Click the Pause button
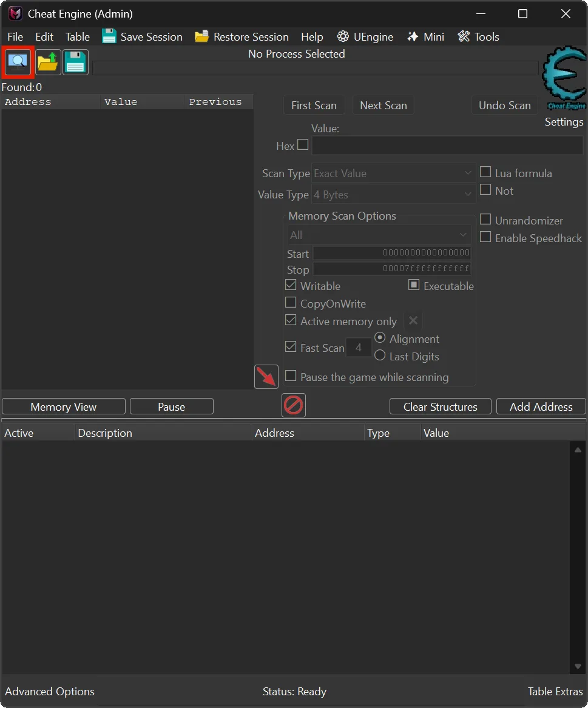Viewport: 588px width, 708px height. click(x=172, y=407)
